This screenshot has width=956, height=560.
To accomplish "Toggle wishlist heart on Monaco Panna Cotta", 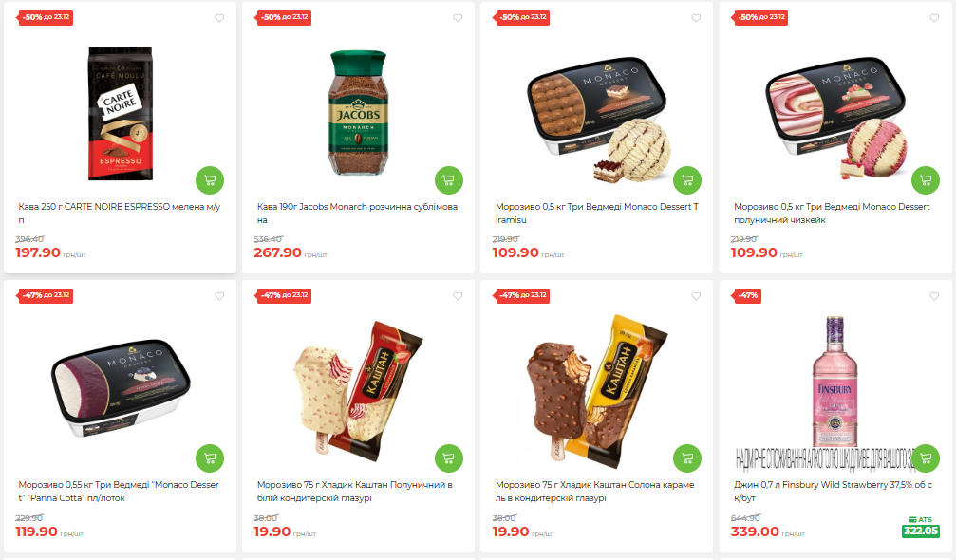I will pyautogui.click(x=219, y=296).
